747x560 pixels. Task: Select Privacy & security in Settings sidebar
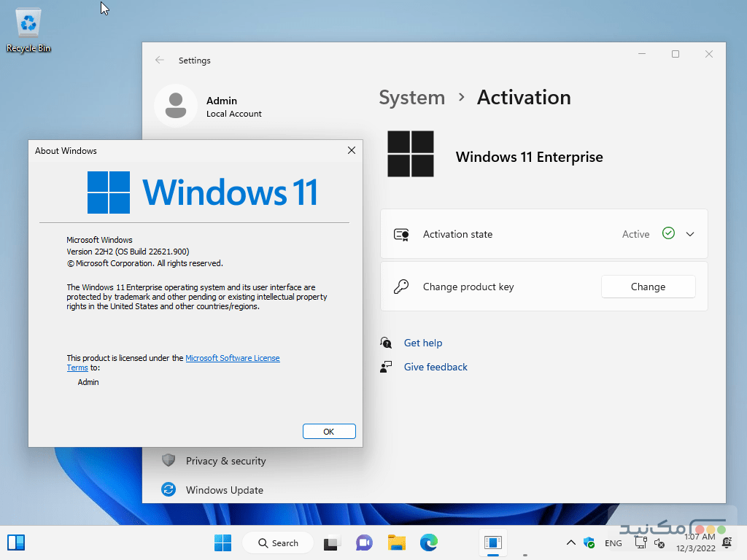click(x=226, y=461)
